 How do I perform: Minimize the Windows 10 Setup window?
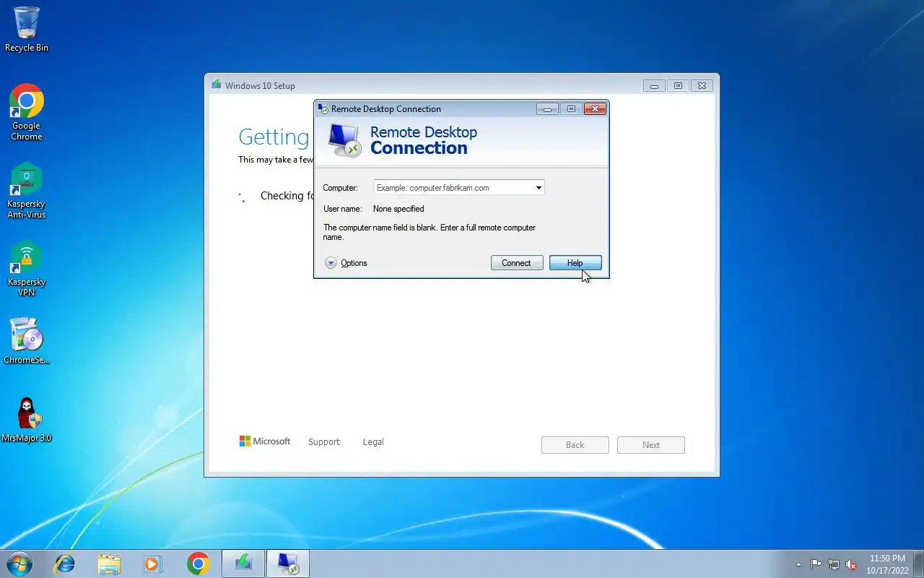[654, 86]
